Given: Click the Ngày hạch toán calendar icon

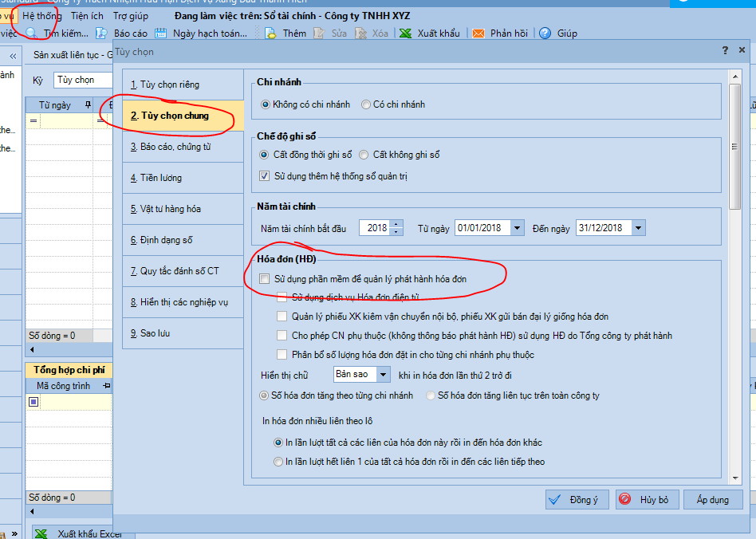Looking at the screenshot, I should pyautogui.click(x=160, y=33).
